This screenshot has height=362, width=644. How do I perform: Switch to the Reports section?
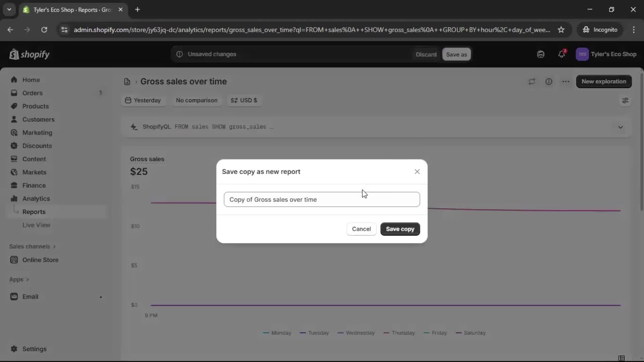(34, 212)
